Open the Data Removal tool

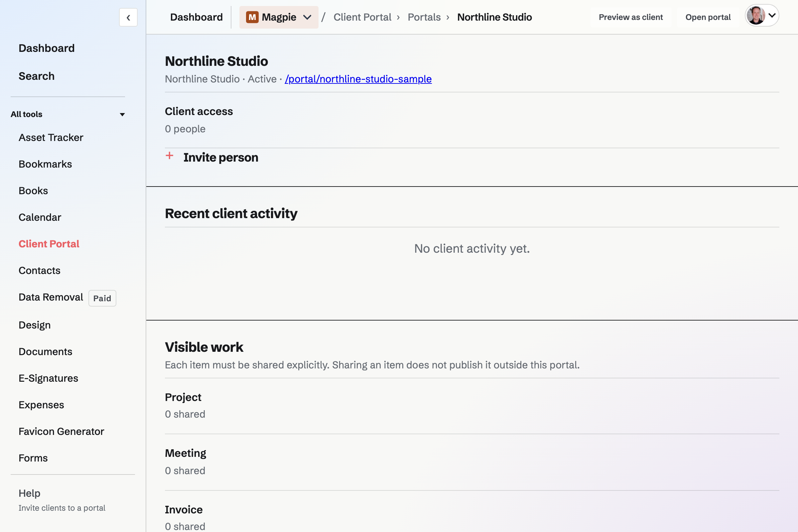(51, 297)
